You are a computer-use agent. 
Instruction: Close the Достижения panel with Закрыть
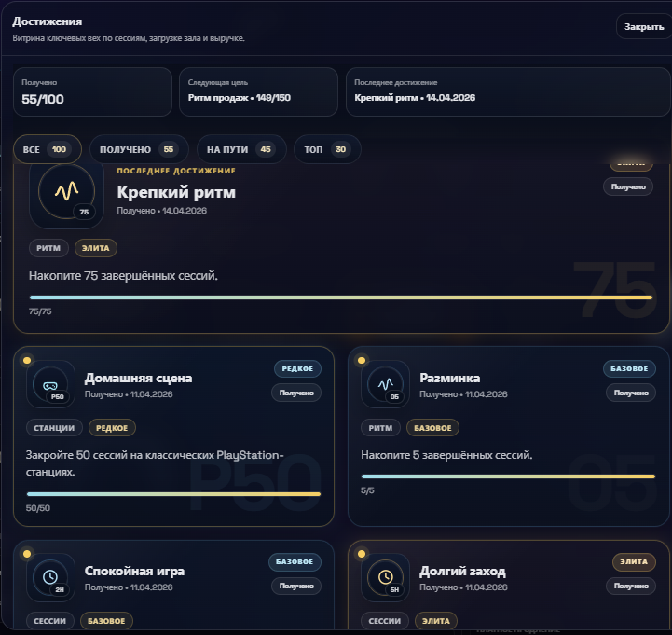pos(644,27)
